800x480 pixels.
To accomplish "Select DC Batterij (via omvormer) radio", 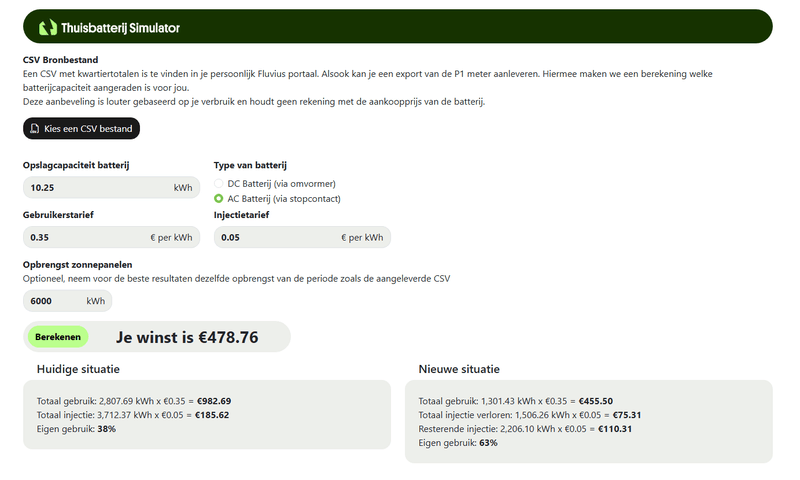I will tap(220, 184).
